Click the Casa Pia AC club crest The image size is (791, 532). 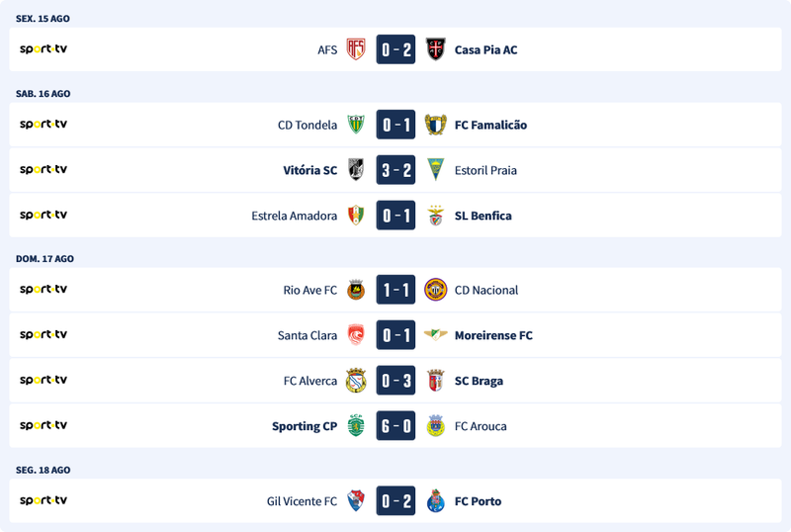435,49
